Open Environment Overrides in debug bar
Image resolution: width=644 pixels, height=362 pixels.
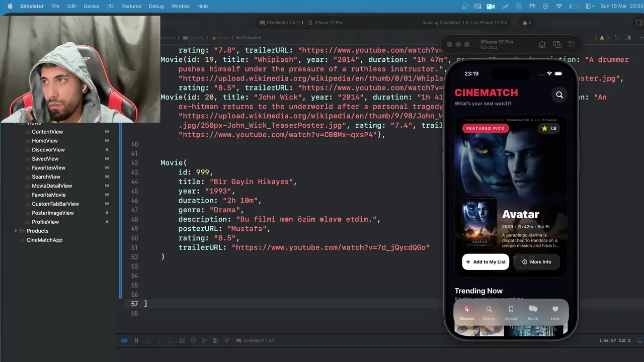(x=215, y=340)
